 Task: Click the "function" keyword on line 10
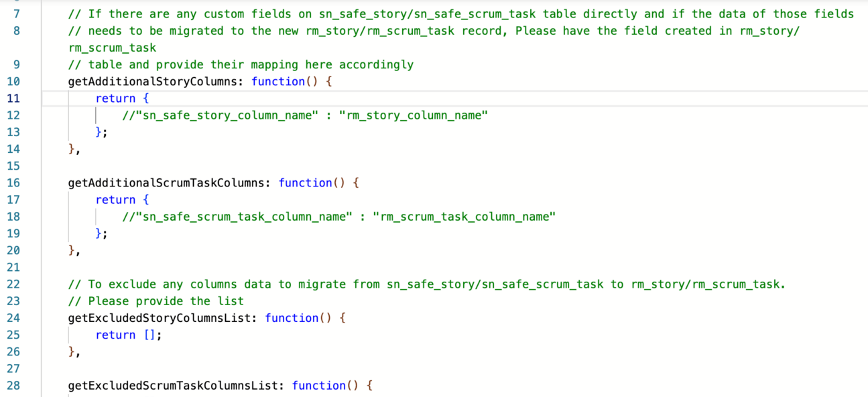click(278, 81)
